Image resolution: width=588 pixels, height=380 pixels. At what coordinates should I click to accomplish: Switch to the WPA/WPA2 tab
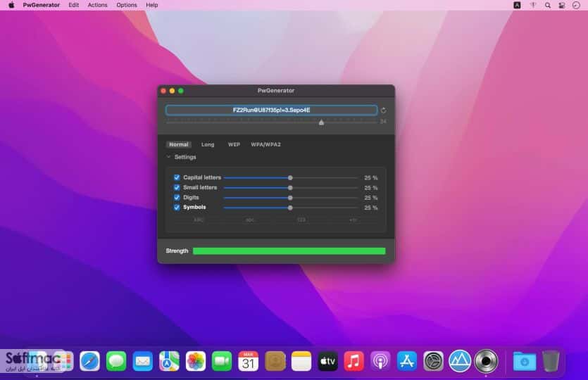(266, 144)
